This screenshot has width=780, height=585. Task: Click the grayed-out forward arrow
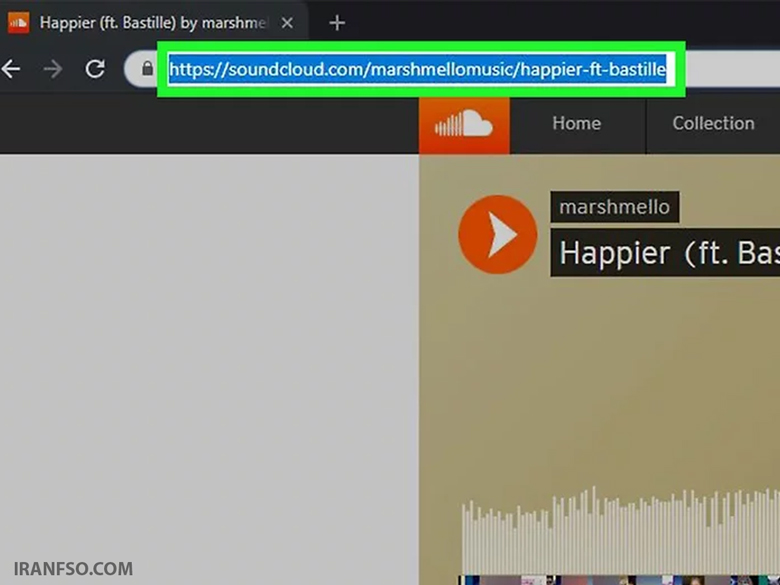coord(53,69)
